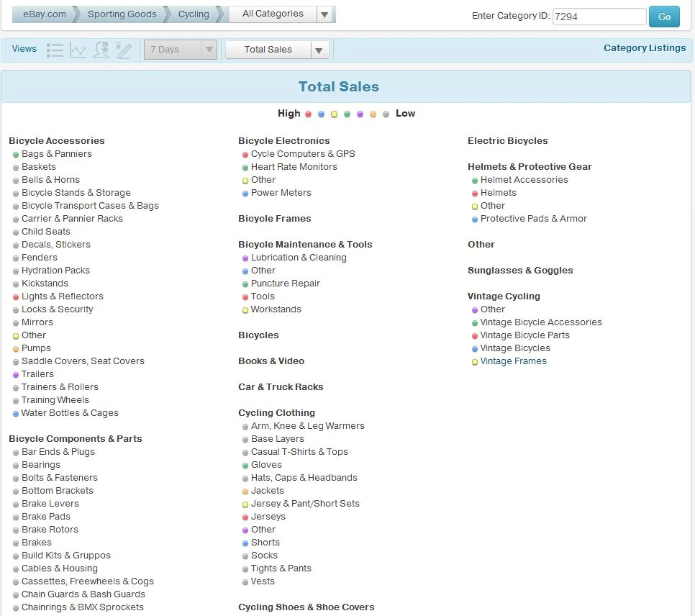The image size is (695, 616).
Task: Click blue dot beside Vintage Bicycles
Action: (475, 349)
